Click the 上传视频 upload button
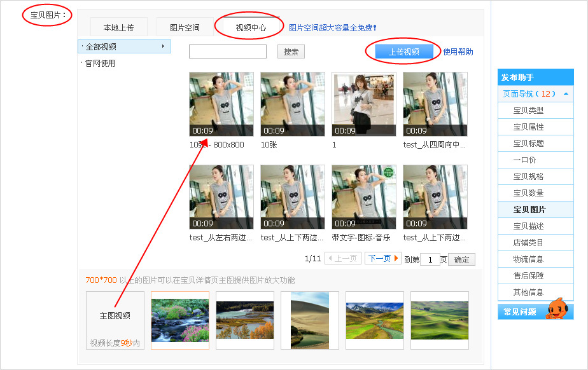The image size is (588, 370). (x=403, y=50)
